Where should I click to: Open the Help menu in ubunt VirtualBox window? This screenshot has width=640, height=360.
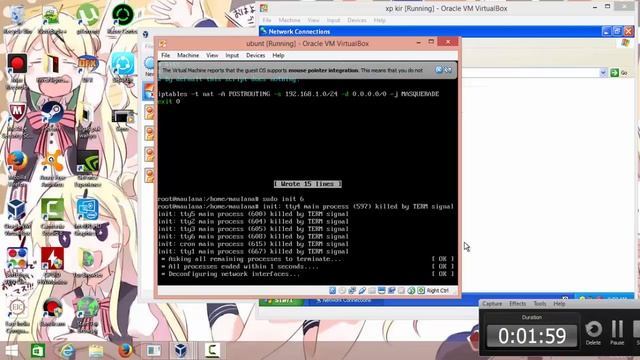tap(278, 56)
